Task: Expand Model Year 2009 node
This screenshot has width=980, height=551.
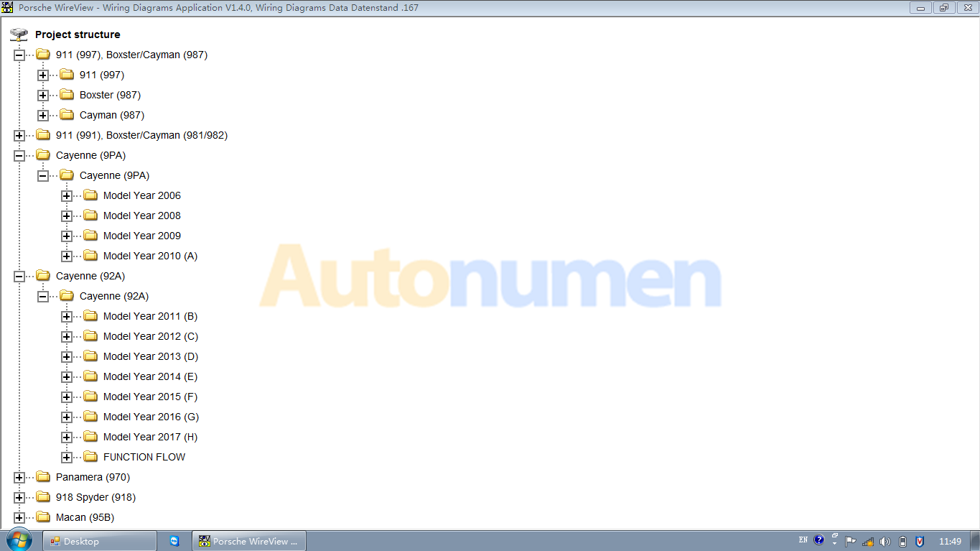Action: pos(67,236)
